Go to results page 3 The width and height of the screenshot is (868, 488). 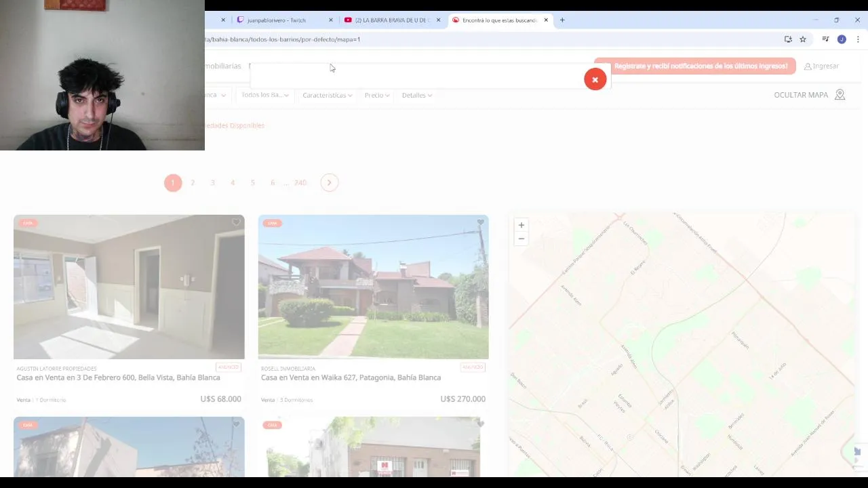[212, 182]
